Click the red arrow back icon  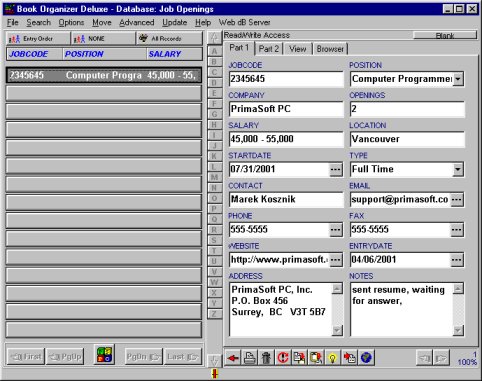(x=233, y=358)
